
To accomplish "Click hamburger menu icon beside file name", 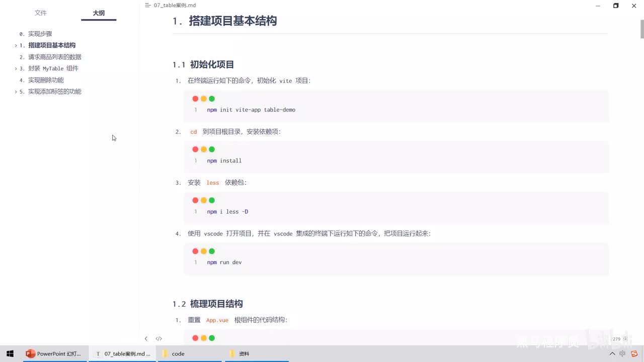I will 147,5.
